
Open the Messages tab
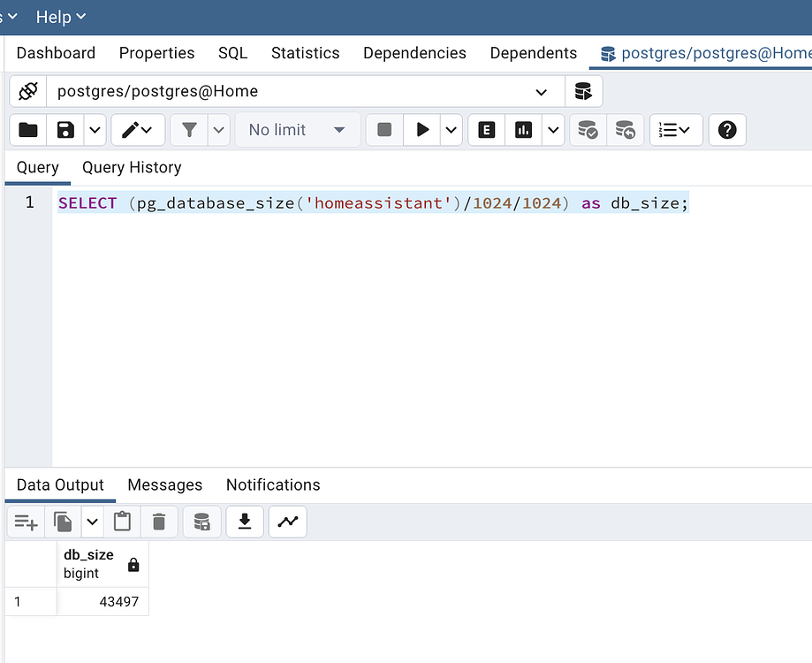(x=164, y=484)
